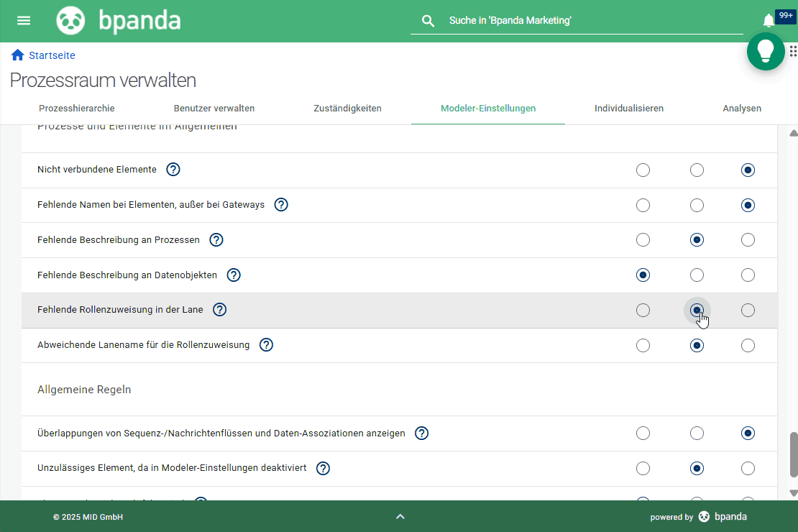
Task: Open the notifications bell
Action: click(769, 20)
